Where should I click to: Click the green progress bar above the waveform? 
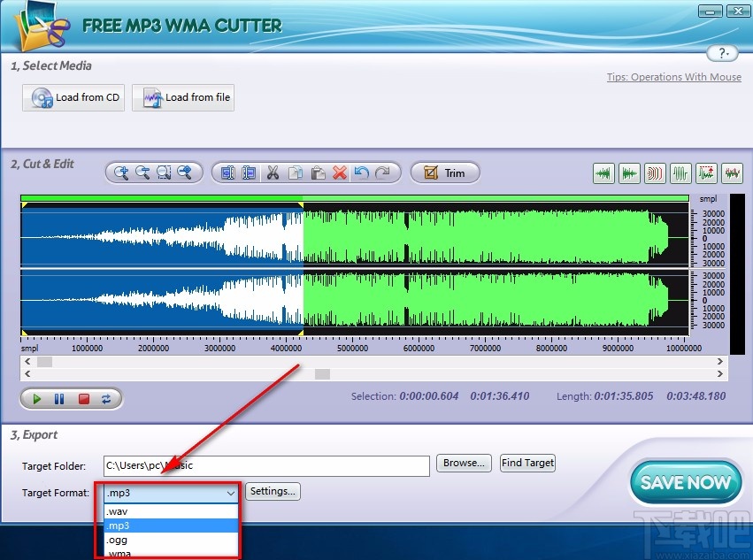tap(355, 198)
